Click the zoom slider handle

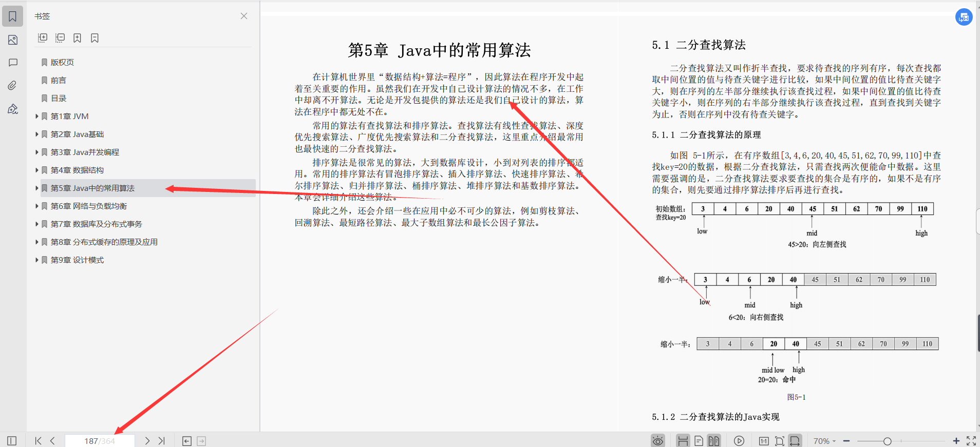(887, 441)
